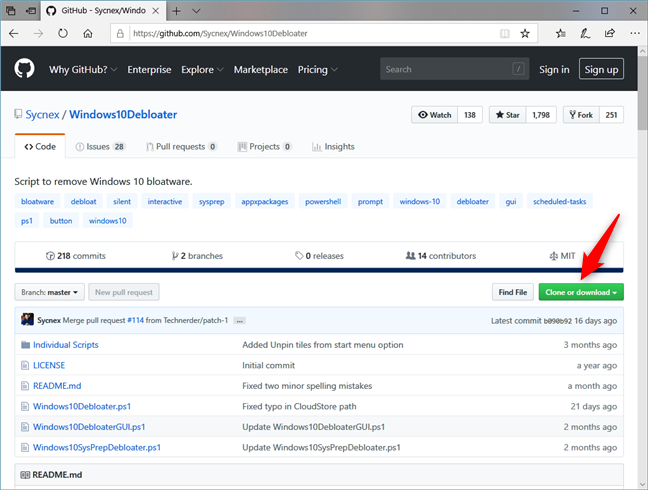Open the Why GitHub? dropdown
The image size is (648, 490).
(x=83, y=69)
